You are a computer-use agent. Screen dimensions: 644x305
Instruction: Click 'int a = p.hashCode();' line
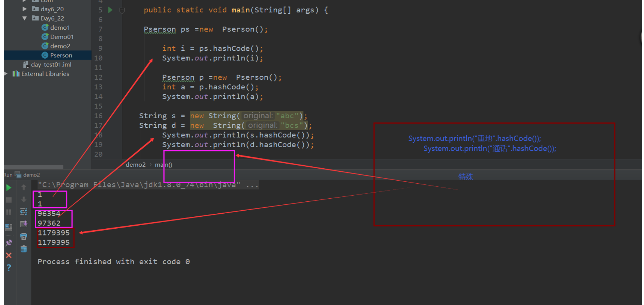click(x=210, y=87)
